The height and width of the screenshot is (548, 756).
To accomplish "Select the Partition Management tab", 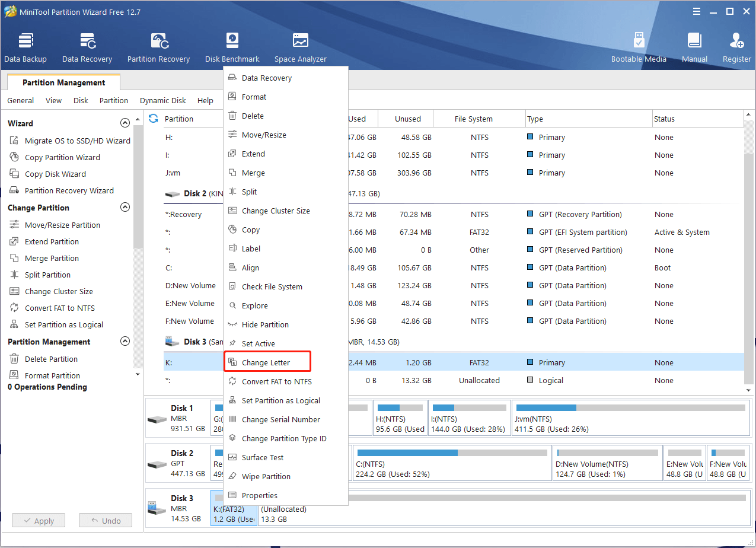I will [x=64, y=82].
